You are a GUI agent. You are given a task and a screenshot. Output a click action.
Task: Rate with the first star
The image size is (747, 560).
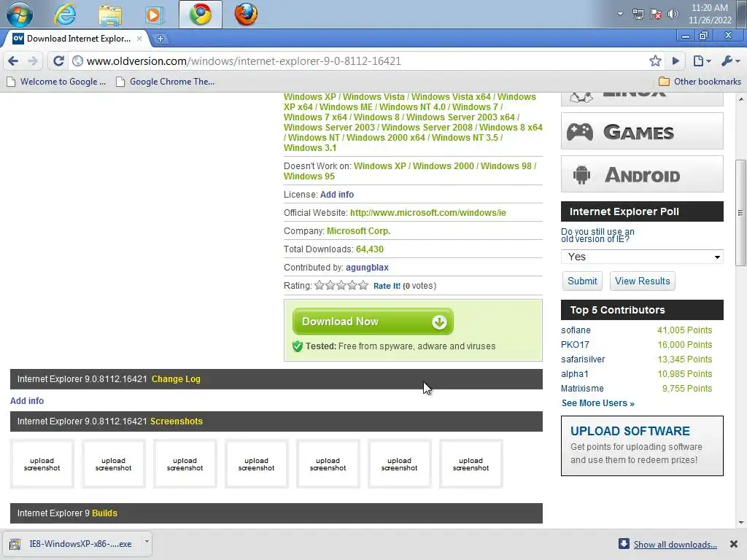tap(320, 285)
